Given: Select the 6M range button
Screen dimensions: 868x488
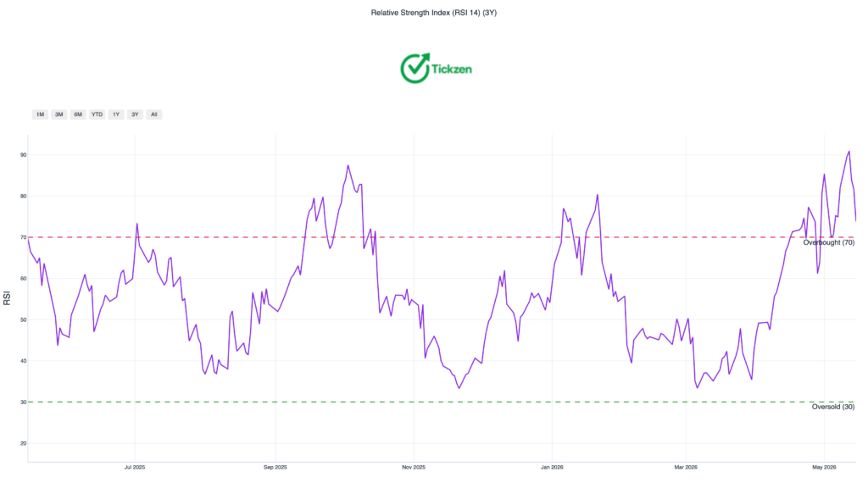Looking at the screenshot, I should pyautogui.click(x=78, y=114).
